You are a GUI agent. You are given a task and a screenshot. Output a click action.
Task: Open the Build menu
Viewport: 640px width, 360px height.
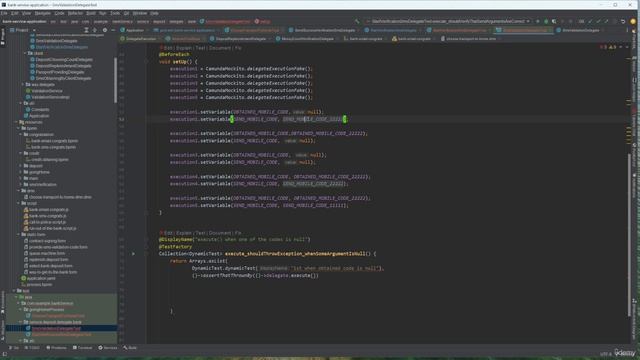coord(91,13)
